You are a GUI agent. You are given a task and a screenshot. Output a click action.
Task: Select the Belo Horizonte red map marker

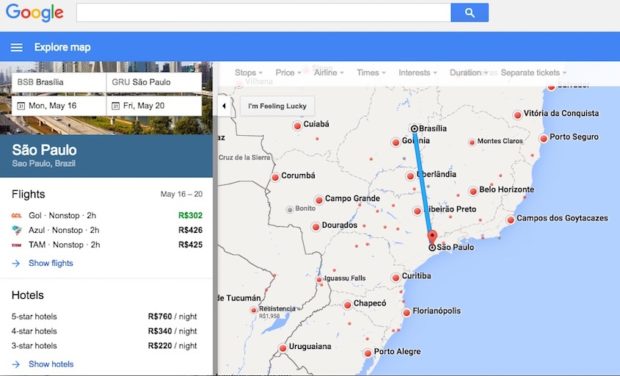pos(473,191)
